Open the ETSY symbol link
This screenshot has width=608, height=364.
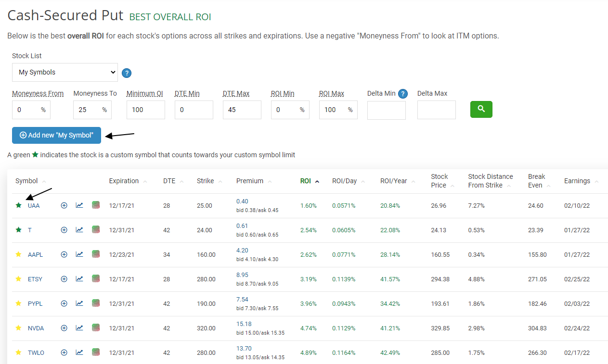(35, 279)
